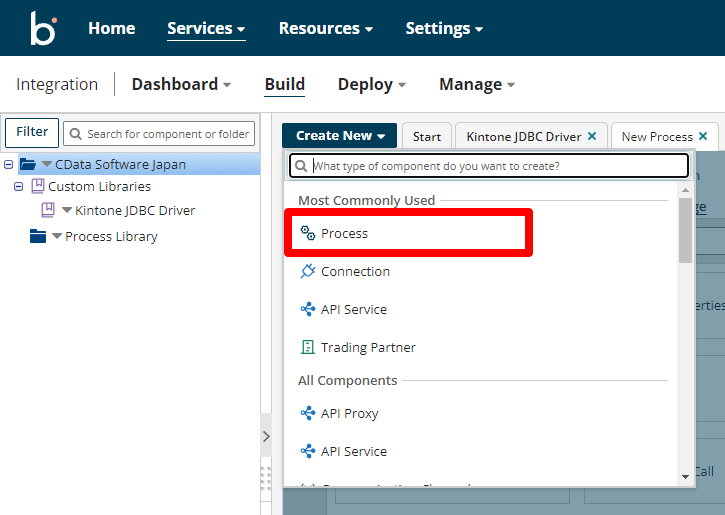
Task: Collapse the Custom Libraries tree node
Action: (18, 186)
